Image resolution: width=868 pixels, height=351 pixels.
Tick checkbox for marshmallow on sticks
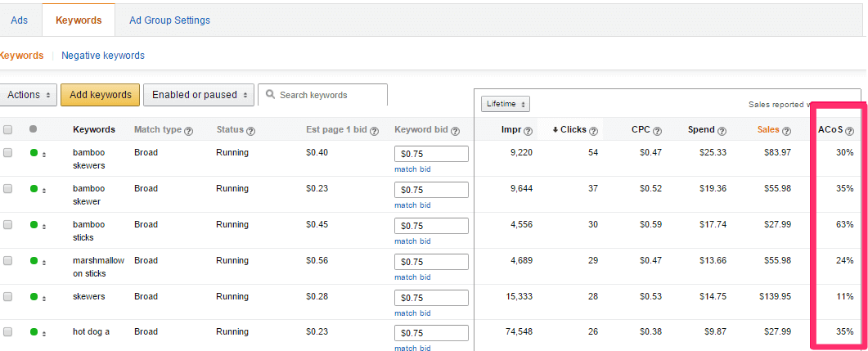click(x=7, y=261)
